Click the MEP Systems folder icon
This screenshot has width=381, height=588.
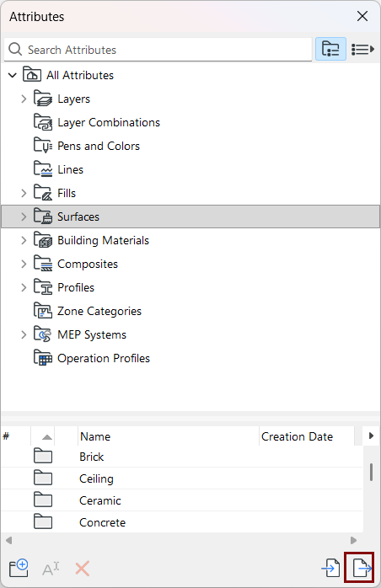43,334
